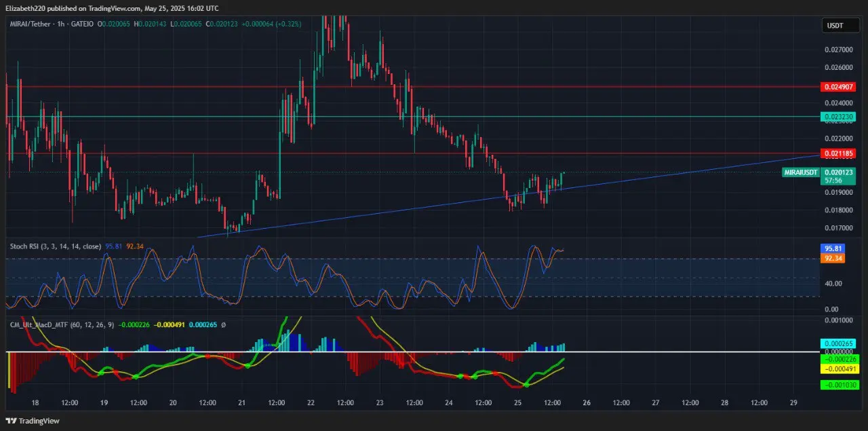This screenshot has height=431, width=868.
Task: Click the date 25 on time axis
Action: (x=517, y=402)
